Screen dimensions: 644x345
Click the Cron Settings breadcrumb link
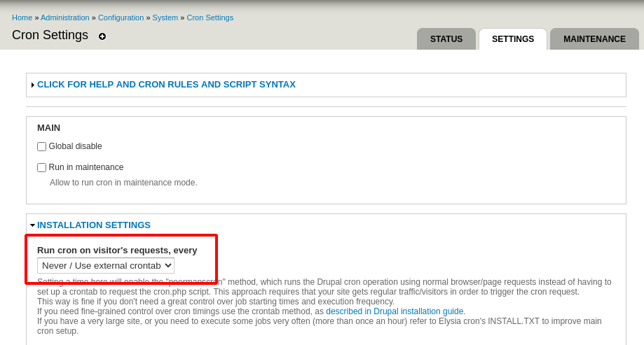pyautogui.click(x=210, y=17)
